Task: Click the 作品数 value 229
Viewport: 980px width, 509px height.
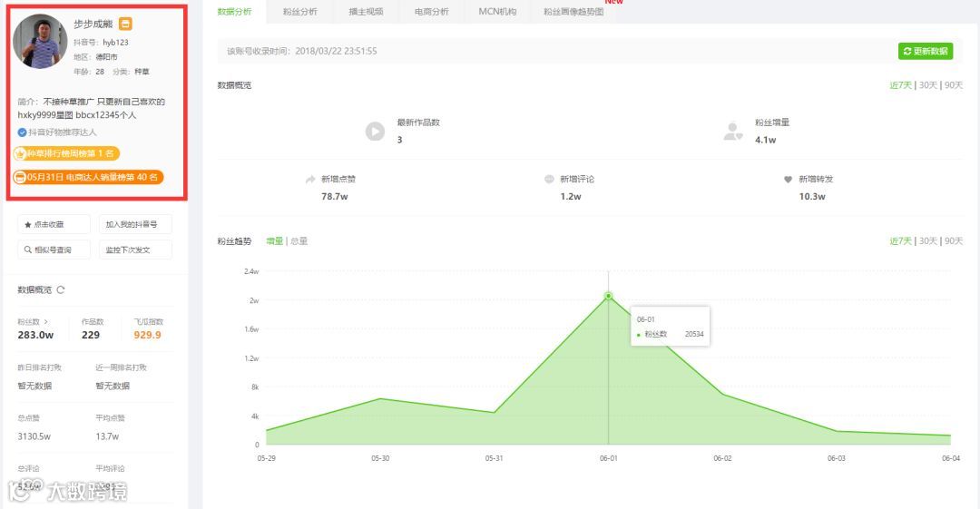Action: click(91, 335)
